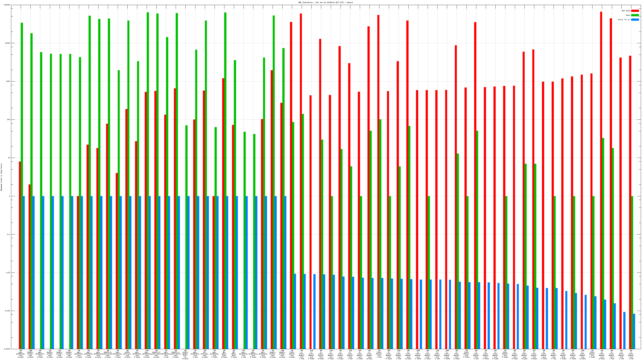This screenshot has height=362, width=644.
Task: Click the dnsbl-3.uceprotect.net origin x-axis label
Action: tap(108, 354)
